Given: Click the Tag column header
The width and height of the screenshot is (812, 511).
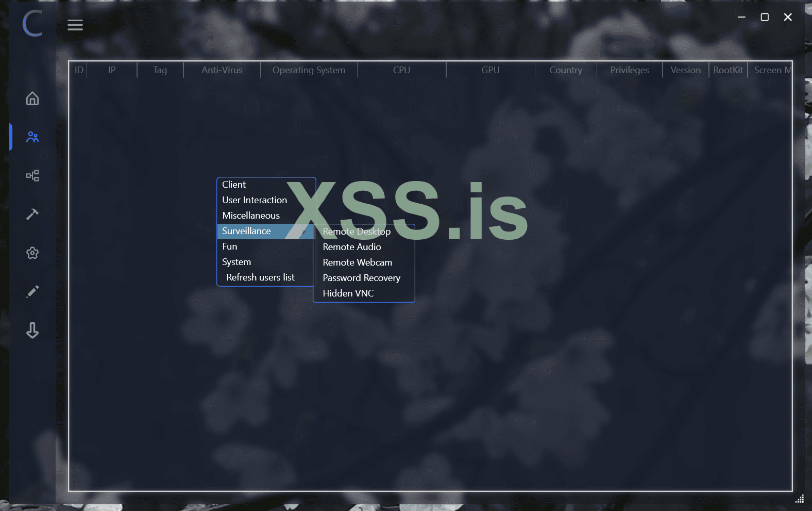Looking at the screenshot, I should [160, 70].
